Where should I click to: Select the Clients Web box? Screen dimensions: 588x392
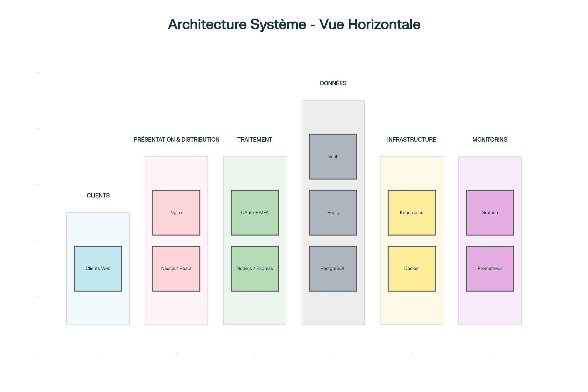click(98, 269)
